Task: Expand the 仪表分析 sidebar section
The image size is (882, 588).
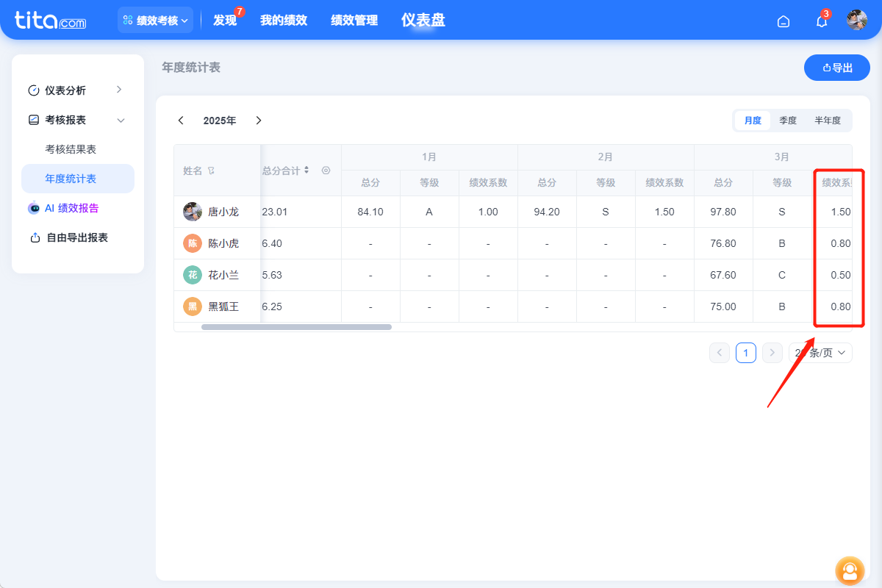Action: coord(119,90)
